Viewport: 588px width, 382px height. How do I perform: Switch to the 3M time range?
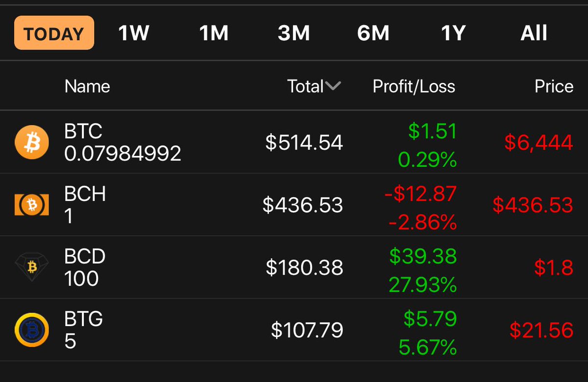click(x=294, y=33)
